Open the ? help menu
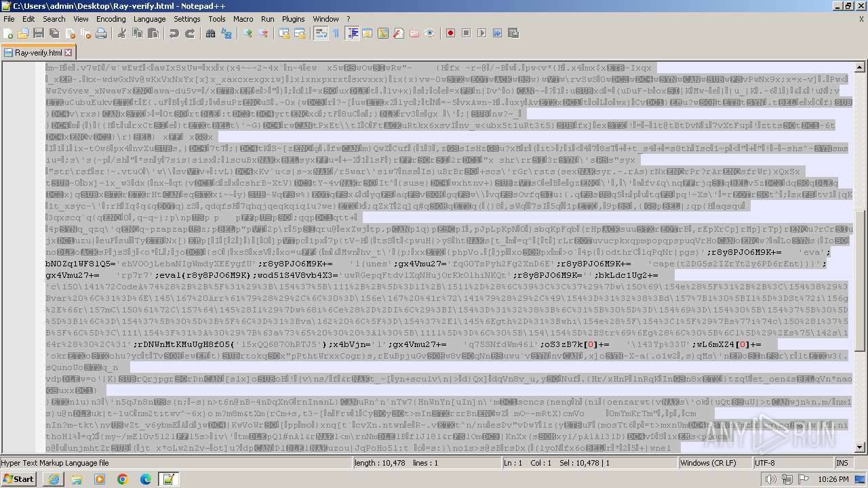This screenshot has height=488, width=868. pyautogui.click(x=349, y=19)
